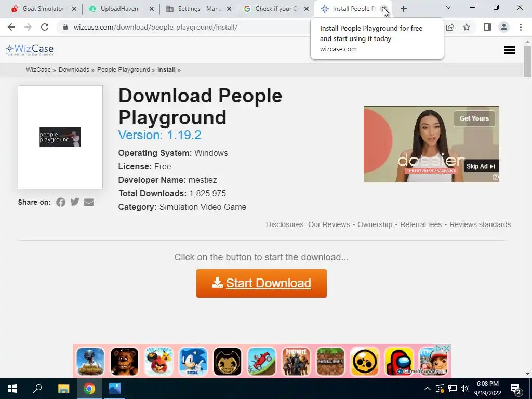Open the volume control in tray

pos(464,389)
